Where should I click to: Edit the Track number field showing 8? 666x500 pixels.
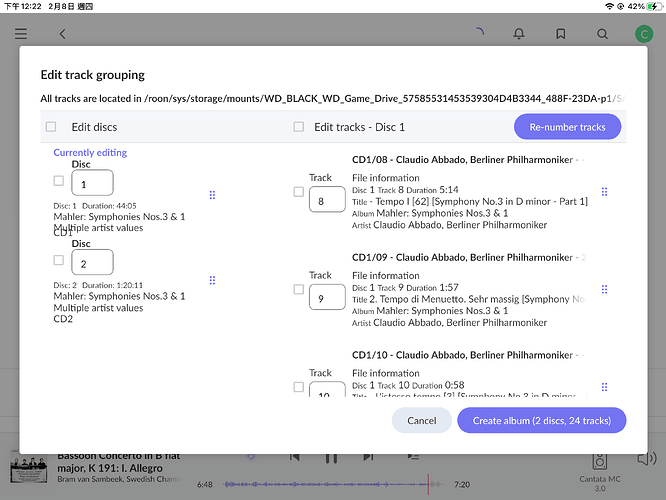(x=327, y=199)
